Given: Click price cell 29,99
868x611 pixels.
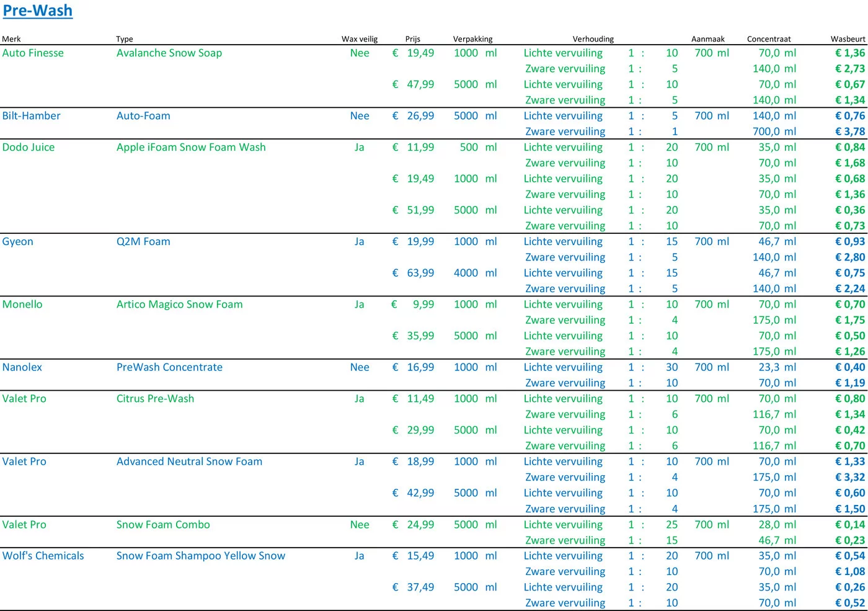Looking at the screenshot, I should click(x=413, y=430).
